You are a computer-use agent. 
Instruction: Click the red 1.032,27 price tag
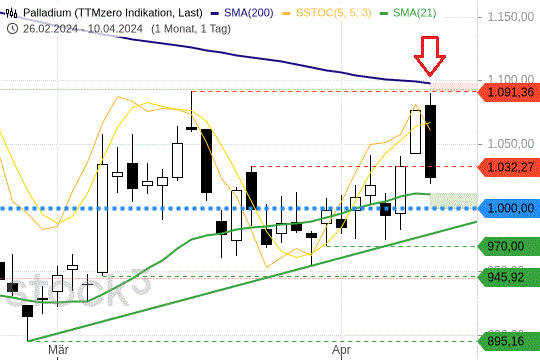[x=509, y=167]
